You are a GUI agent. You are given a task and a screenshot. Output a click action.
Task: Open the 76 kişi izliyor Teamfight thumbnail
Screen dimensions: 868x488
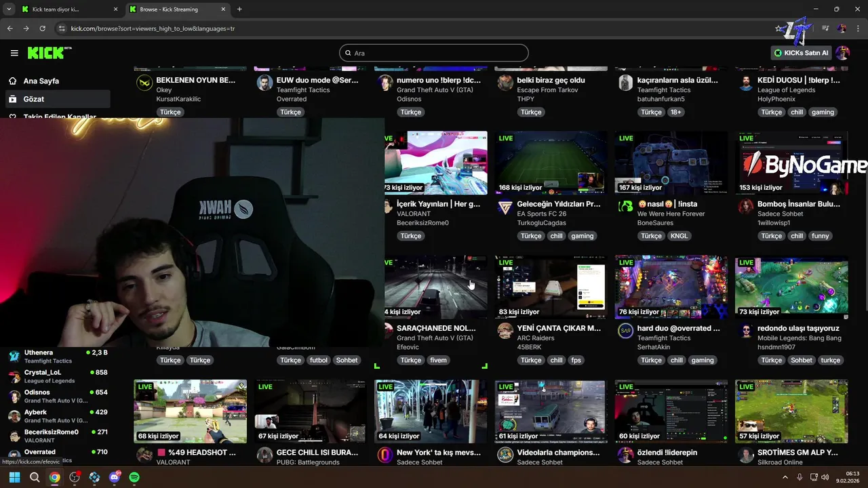tap(671, 287)
